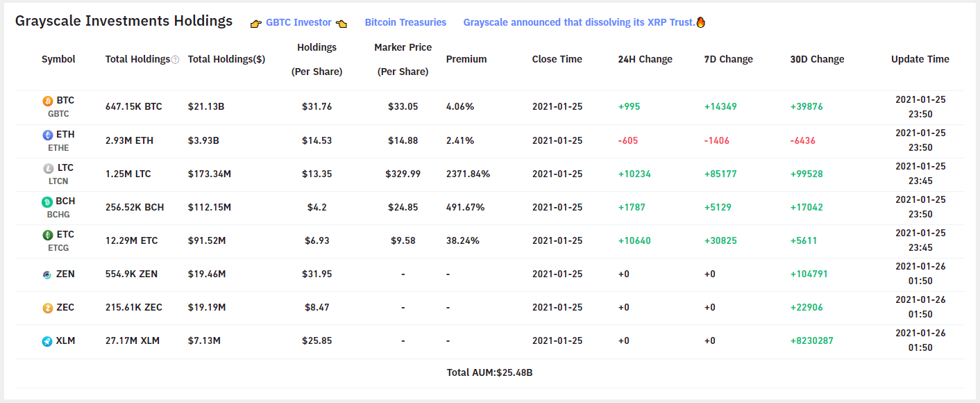Click the Symbol column header
This screenshot has height=403, width=980.
pos(58,59)
